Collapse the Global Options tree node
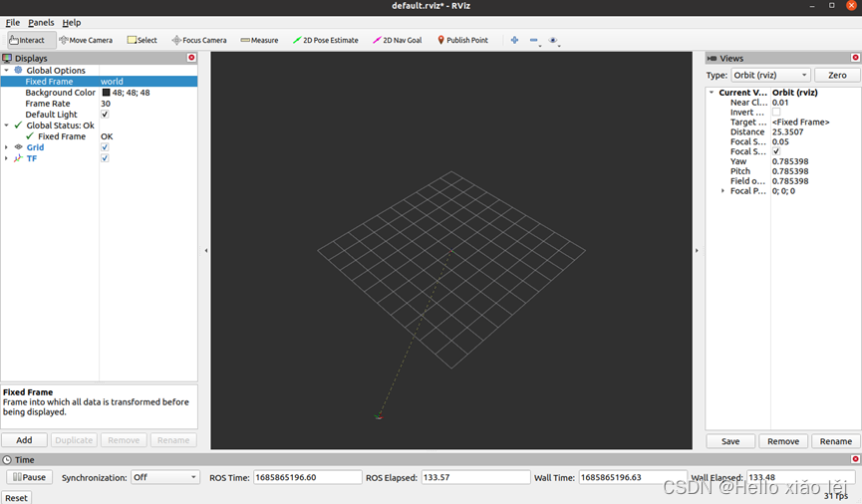The width and height of the screenshot is (862, 504). tap(7, 71)
